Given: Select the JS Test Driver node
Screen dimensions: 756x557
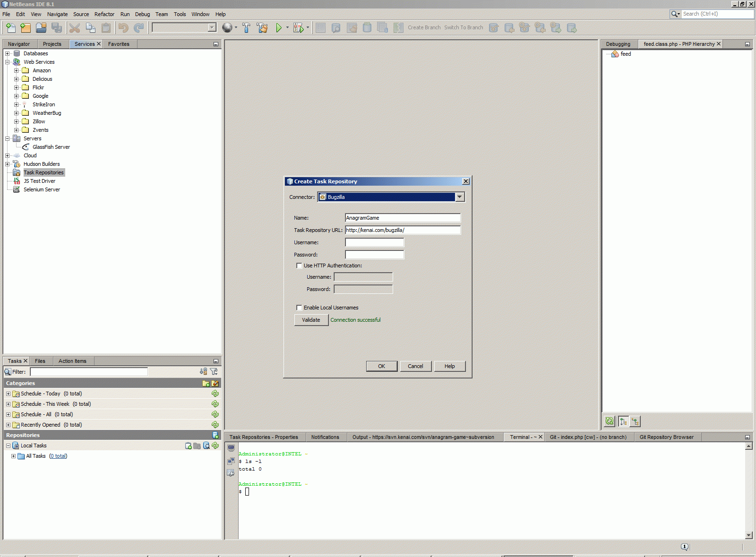Looking at the screenshot, I should (x=39, y=181).
